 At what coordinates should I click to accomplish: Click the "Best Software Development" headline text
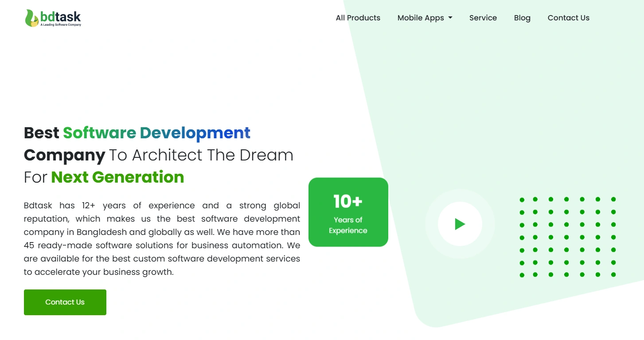point(137,133)
